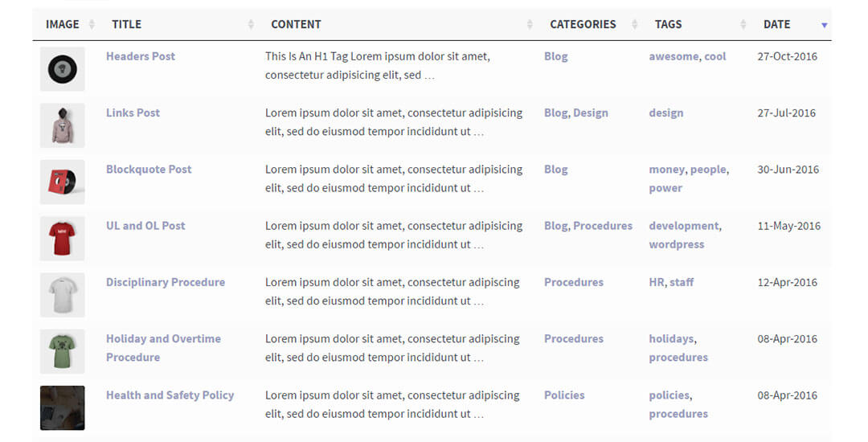Filter by the wordpress tag

coord(677,244)
